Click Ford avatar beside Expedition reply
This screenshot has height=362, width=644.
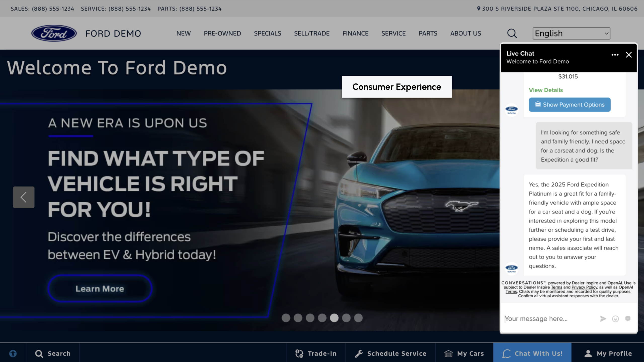[512, 268]
